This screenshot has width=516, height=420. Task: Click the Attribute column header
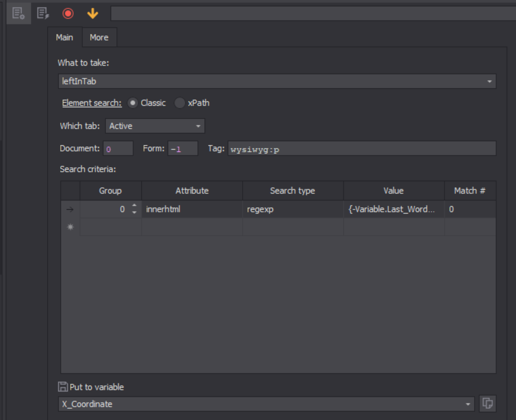[x=192, y=191]
